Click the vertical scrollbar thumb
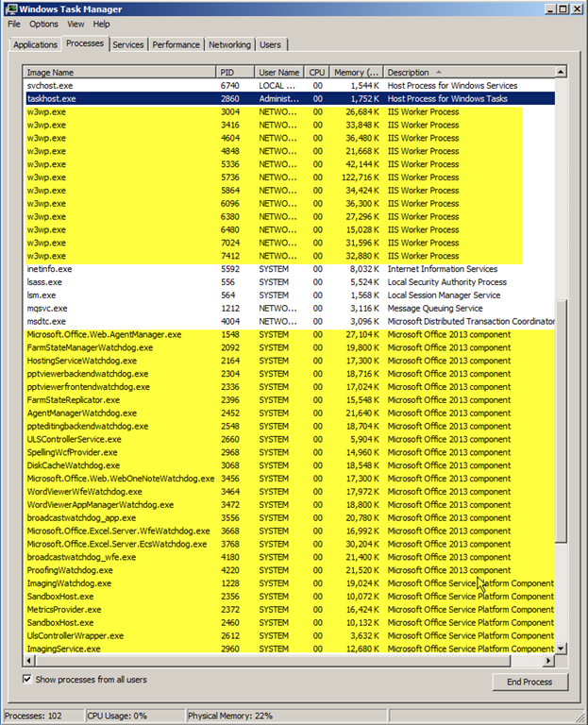 point(561,421)
